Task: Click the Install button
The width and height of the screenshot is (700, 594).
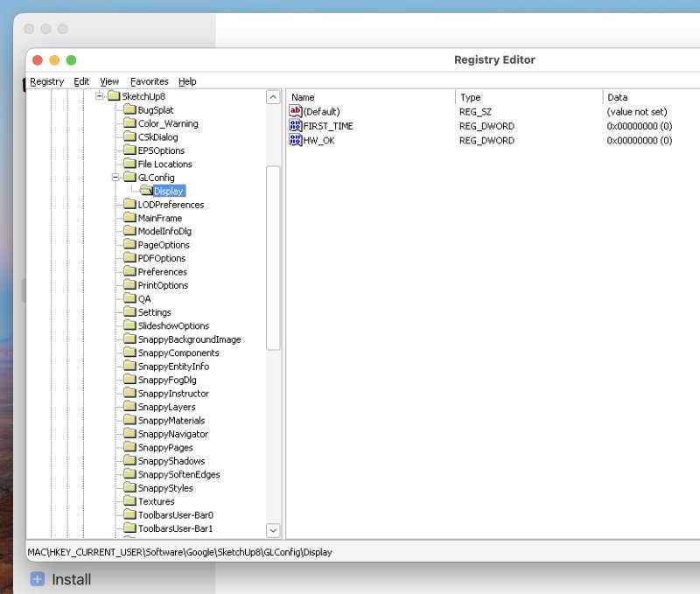Action: click(61, 579)
